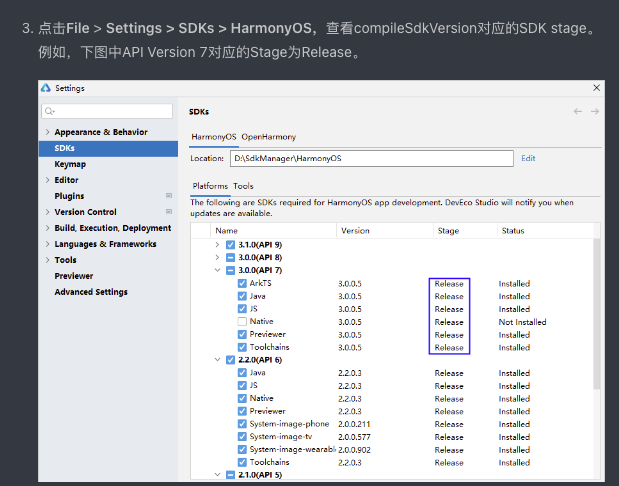Expand Version Control section

pos(47,212)
